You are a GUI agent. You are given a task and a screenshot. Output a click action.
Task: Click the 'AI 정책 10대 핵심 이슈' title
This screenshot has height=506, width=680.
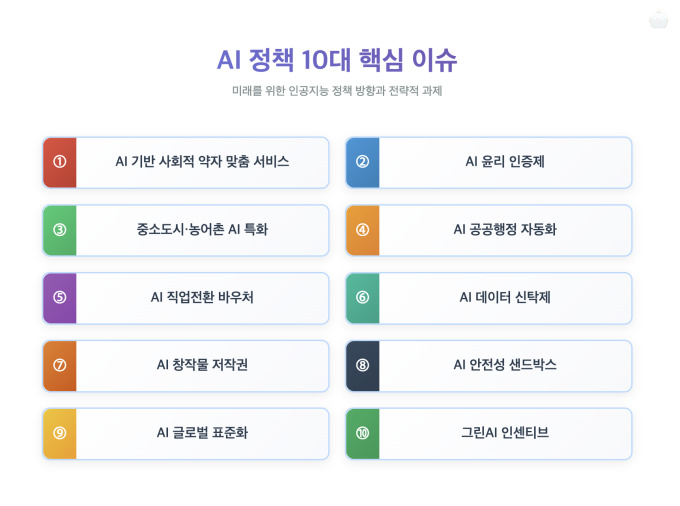point(337,60)
